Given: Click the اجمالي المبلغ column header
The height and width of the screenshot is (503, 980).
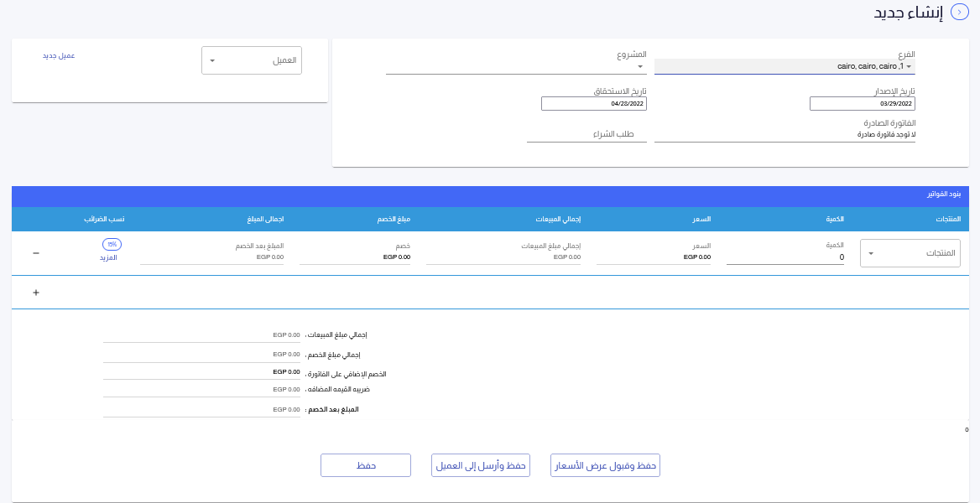Looking at the screenshot, I should click(x=265, y=220).
